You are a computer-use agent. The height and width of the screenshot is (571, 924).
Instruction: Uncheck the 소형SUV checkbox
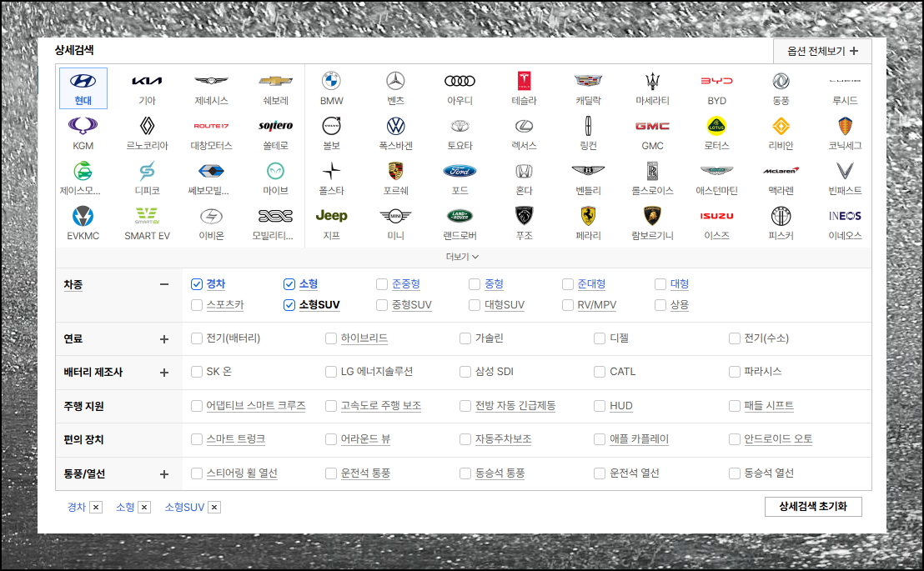289,304
